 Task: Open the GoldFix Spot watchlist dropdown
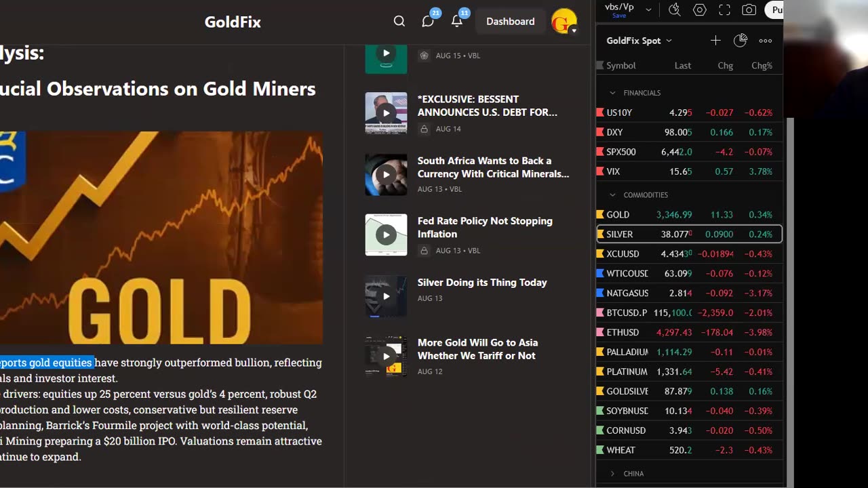[x=639, y=41]
